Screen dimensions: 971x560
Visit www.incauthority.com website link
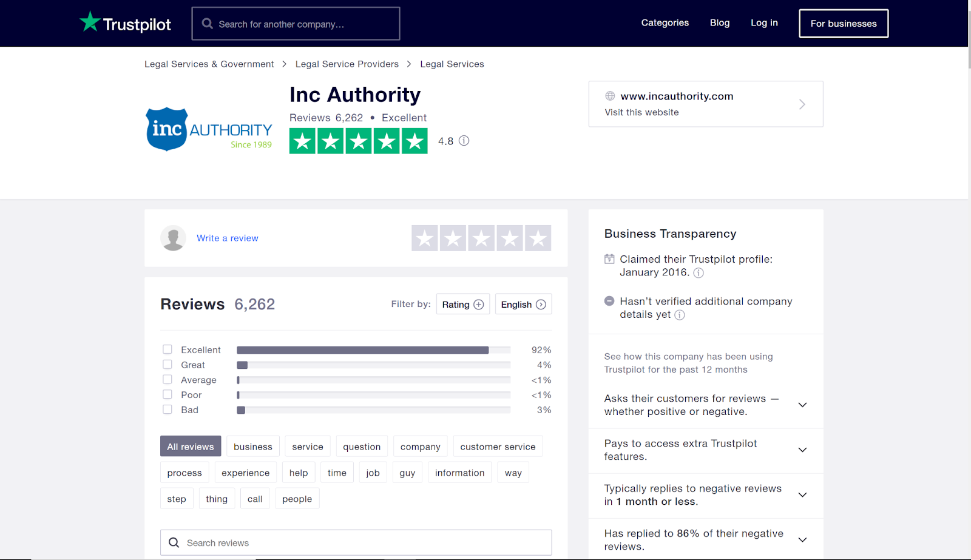click(677, 96)
